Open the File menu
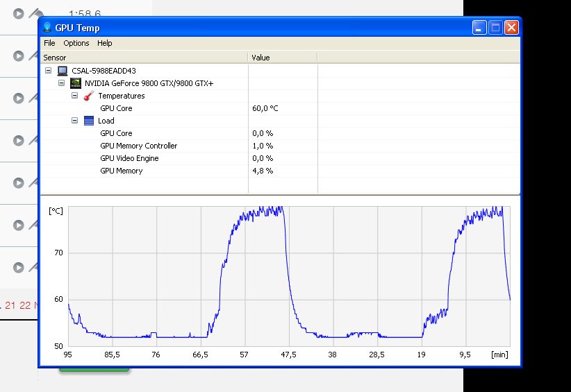 point(49,43)
